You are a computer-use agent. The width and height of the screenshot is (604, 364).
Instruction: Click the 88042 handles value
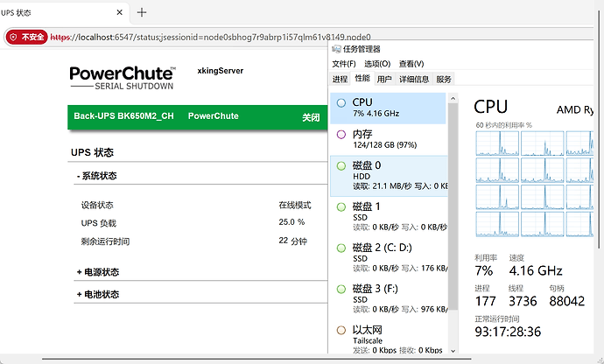click(x=567, y=301)
